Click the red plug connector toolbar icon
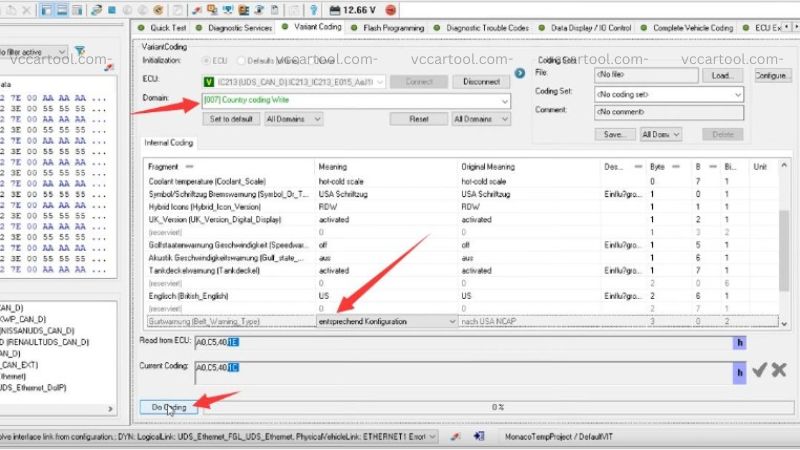This screenshot has height=450, width=800. [196, 10]
